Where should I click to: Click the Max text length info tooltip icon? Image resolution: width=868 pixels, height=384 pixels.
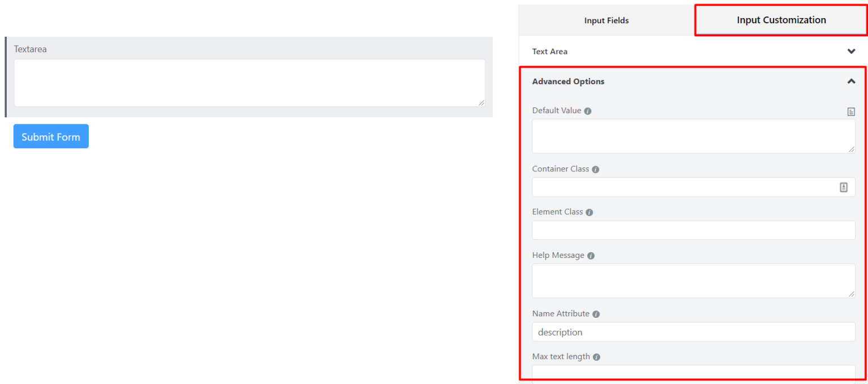coord(597,356)
